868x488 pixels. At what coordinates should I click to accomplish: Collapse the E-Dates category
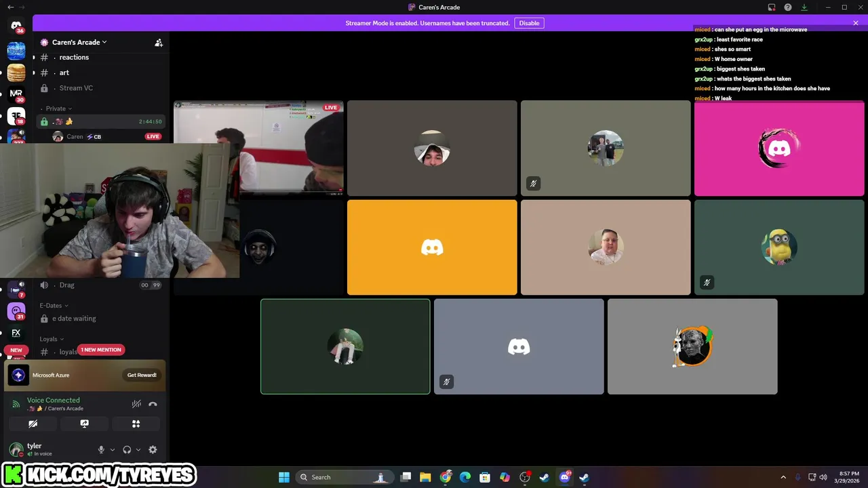(53, 306)
